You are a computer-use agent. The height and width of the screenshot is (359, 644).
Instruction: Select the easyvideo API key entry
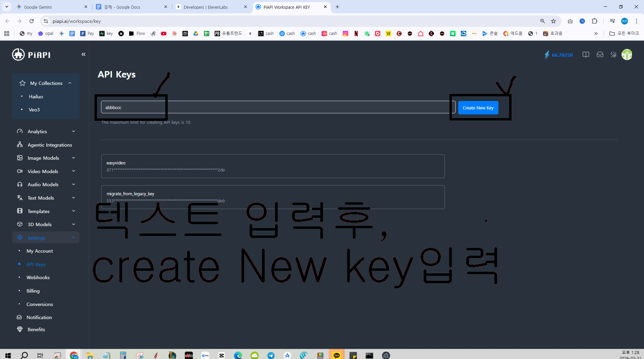click(273, 166)
